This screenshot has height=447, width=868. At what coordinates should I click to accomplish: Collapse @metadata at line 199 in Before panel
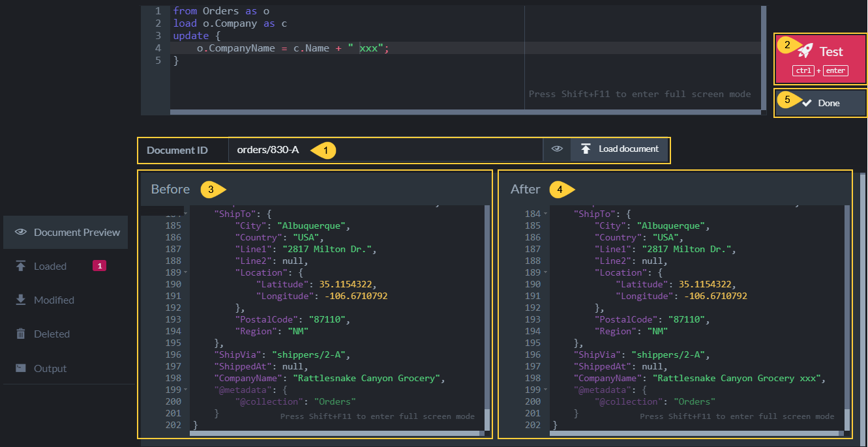(x=186, y=390)
